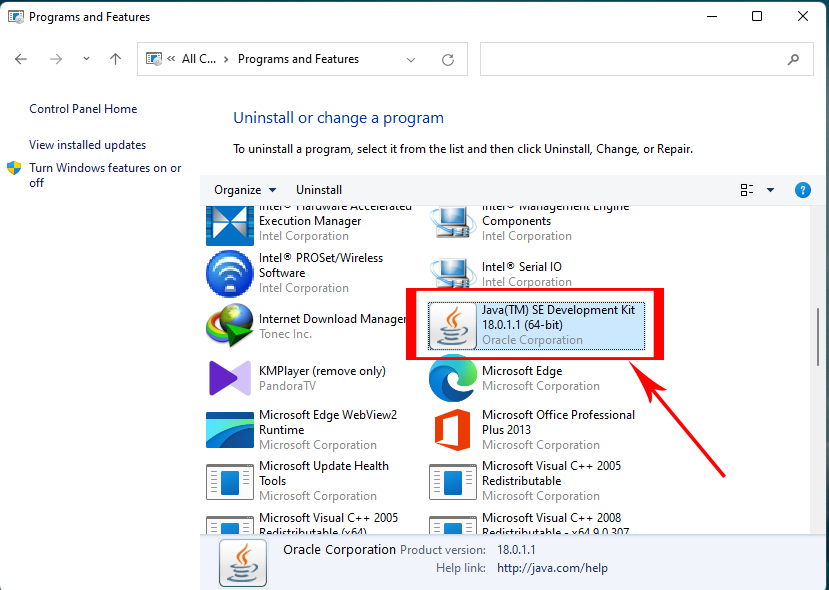Click the change view icon
The width and height of the screenshot is (829, 590).
tap(747, 190)
